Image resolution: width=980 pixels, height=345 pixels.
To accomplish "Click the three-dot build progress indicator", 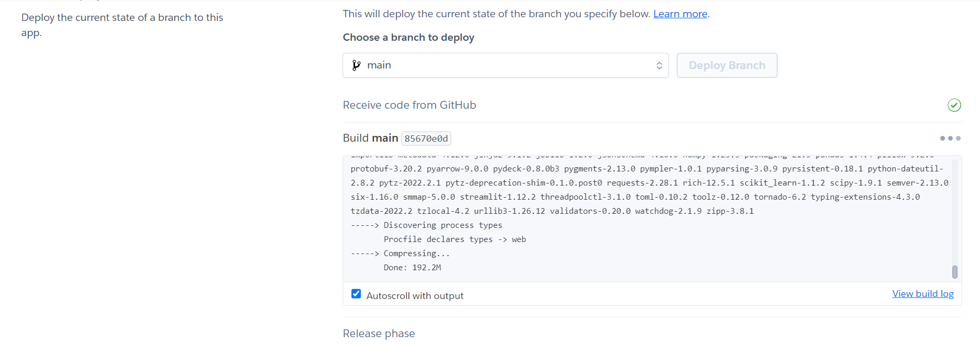I will pos(950,139).
